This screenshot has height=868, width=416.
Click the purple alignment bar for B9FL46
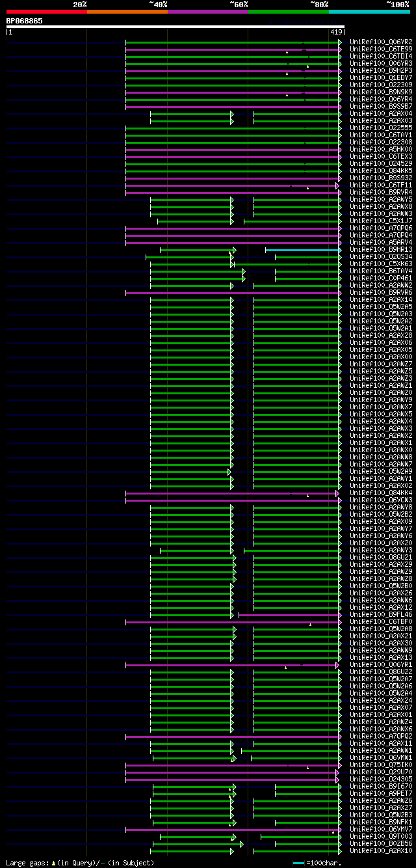tap(290, 615)
